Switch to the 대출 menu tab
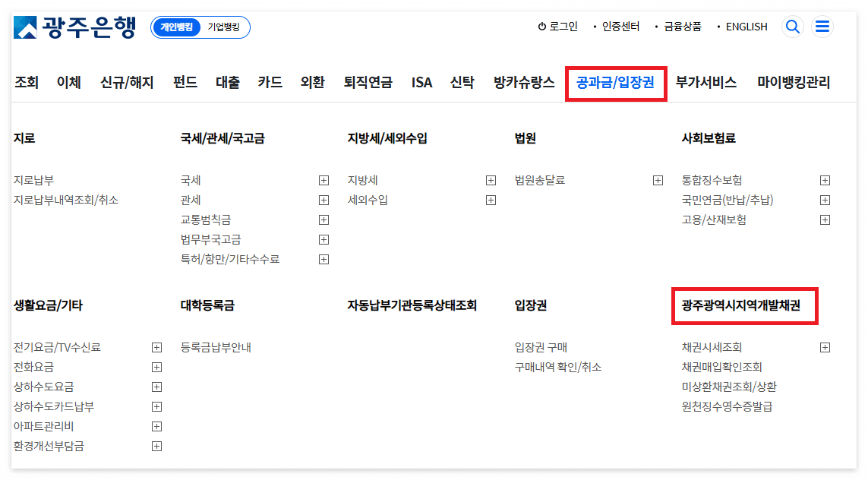868x480 pixels. pos(227,82)
